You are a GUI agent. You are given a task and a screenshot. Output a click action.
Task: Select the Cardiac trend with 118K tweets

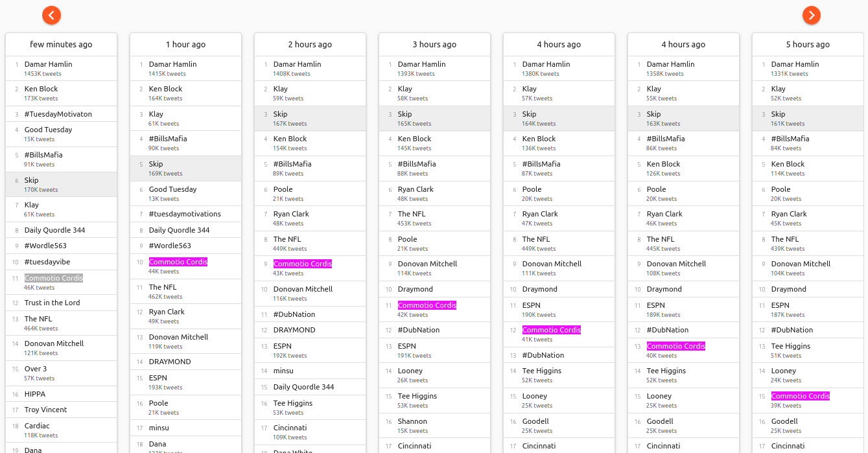tap(62, 430)
